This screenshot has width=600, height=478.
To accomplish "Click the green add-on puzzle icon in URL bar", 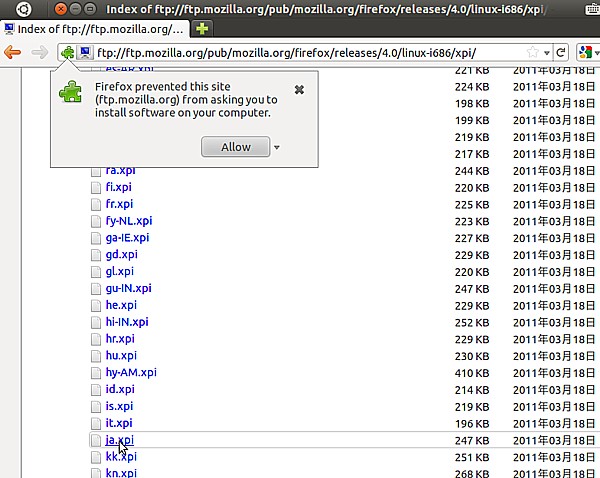I will pos(68,52).
